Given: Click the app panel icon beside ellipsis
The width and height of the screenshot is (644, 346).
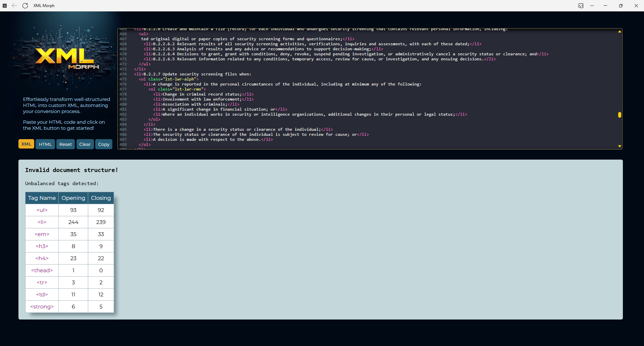Looking at the screenshot, I should coord(581,6).
